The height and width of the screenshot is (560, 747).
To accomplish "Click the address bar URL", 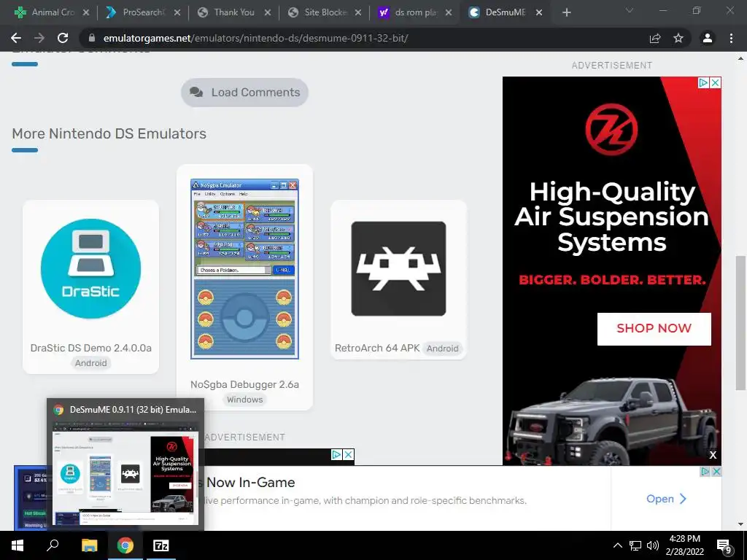I will click(255, 38).
